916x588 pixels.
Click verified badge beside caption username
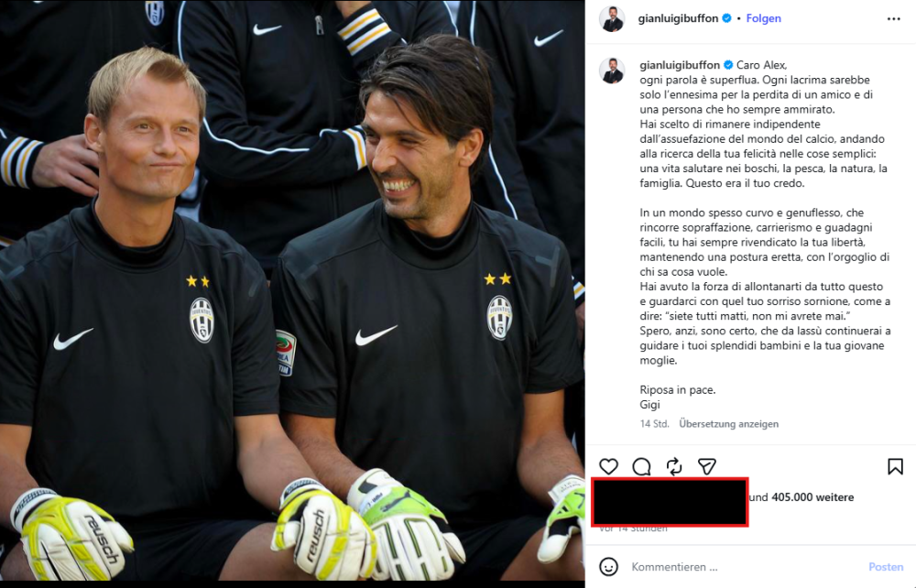click(x=728, y=65)
